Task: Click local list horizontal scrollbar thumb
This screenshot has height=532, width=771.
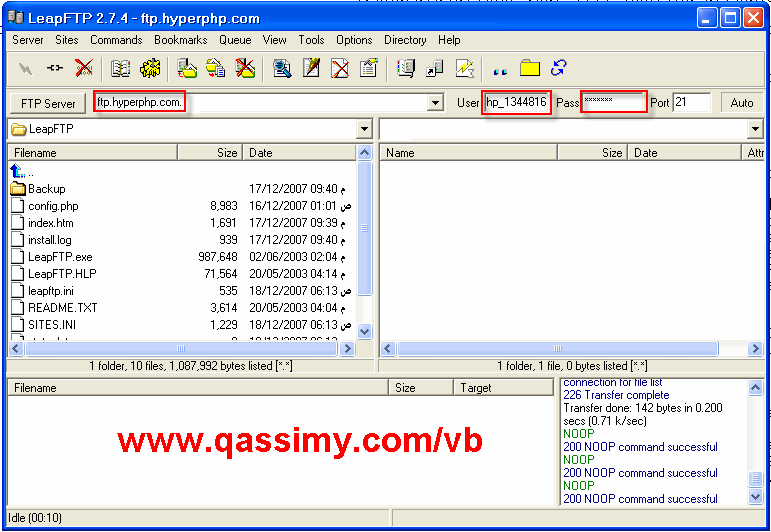Action: [x=181, y=349]
